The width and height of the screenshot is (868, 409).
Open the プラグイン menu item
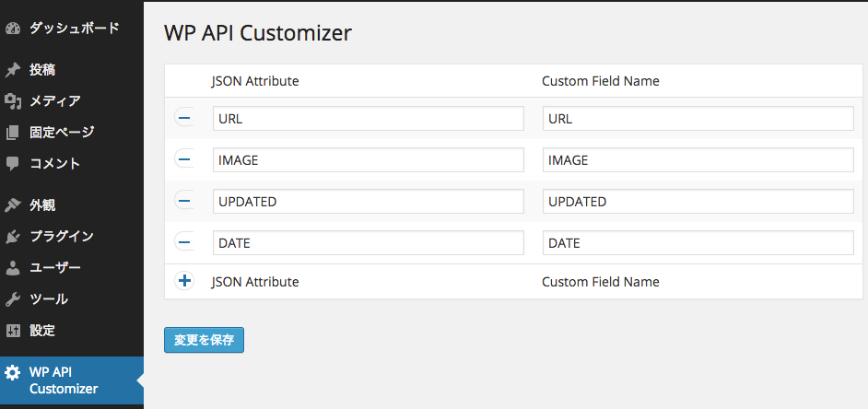[71, 237]
